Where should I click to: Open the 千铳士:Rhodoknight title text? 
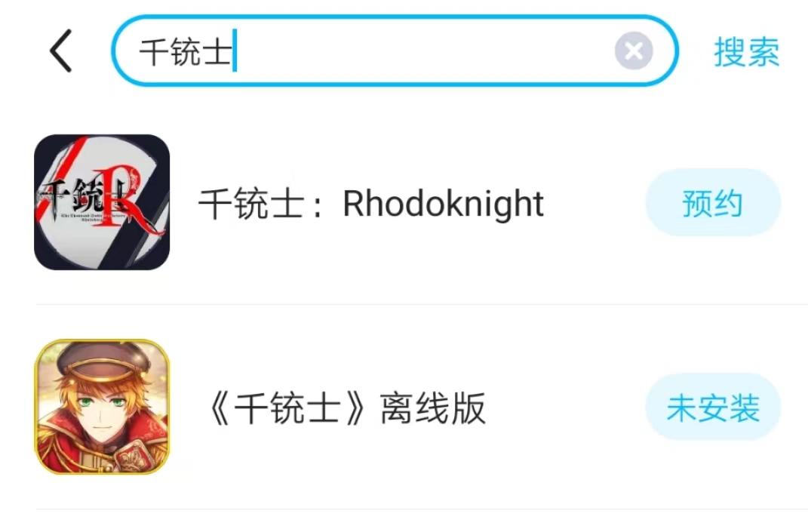click(x=371, y=204)
